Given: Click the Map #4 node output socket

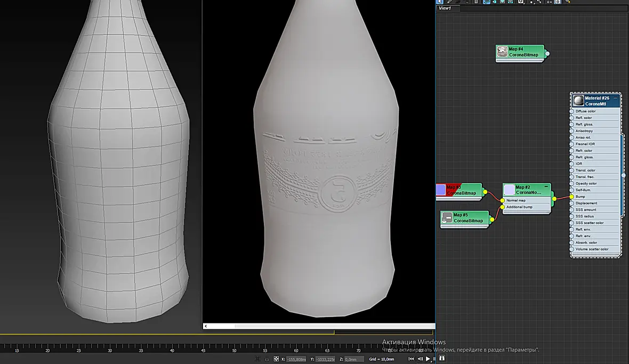Looking at the screenshot, I should click(x=547, y=53).
